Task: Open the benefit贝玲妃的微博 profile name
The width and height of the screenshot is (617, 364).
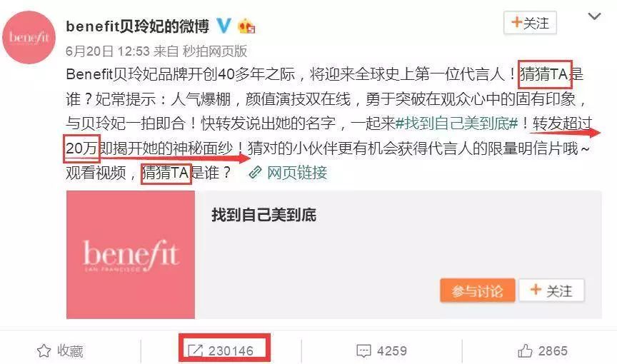Action: pyautogui.click(x=137, y=26)
